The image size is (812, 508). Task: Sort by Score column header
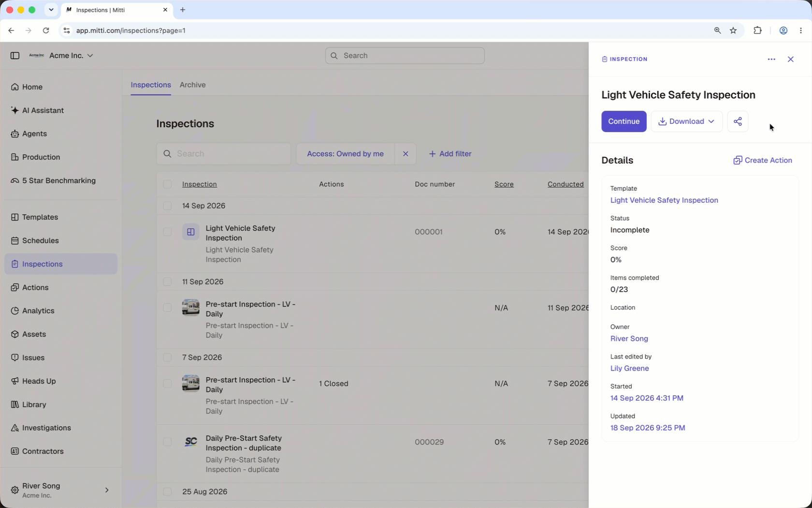504,184
